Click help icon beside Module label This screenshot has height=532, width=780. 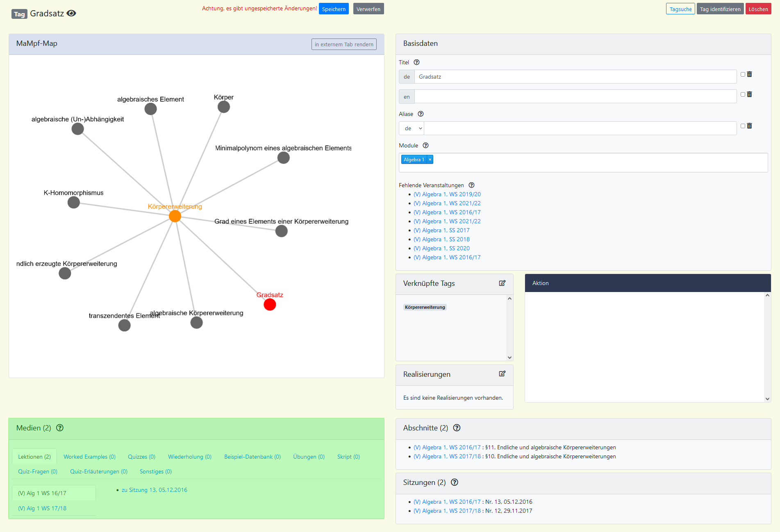[x=425, y=145]
